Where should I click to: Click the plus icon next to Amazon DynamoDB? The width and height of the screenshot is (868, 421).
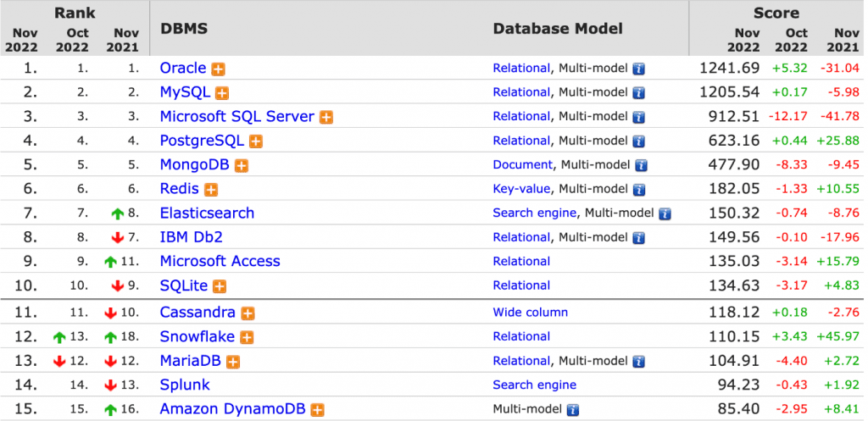(x=317, y=411)
